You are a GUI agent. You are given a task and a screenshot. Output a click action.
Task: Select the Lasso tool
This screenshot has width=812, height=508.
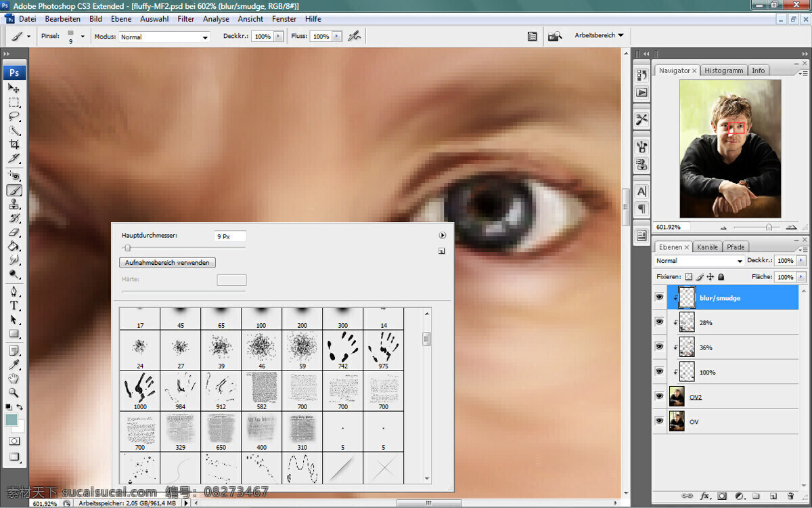click(x=14, y=117)
